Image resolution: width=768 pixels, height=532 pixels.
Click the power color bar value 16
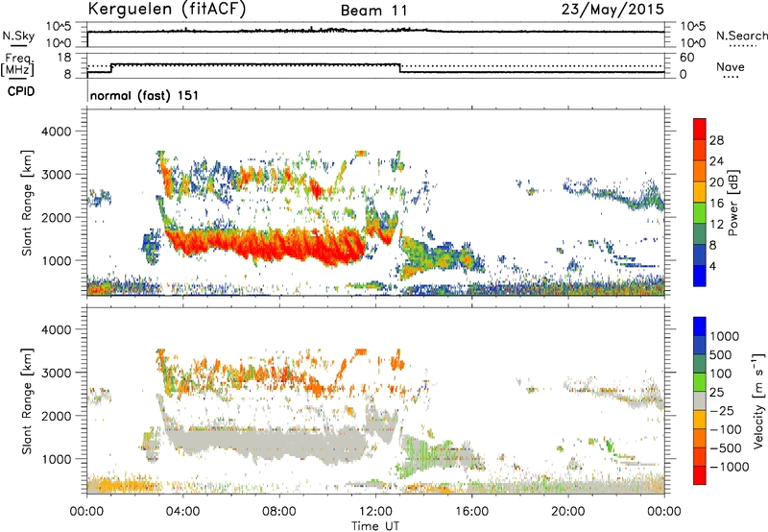click(x=716, y=204)
